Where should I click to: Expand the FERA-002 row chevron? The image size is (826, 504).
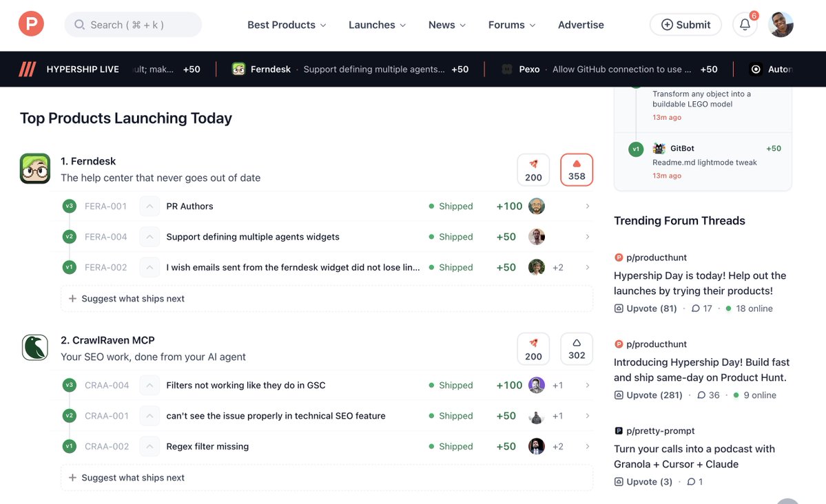point(588,267)
